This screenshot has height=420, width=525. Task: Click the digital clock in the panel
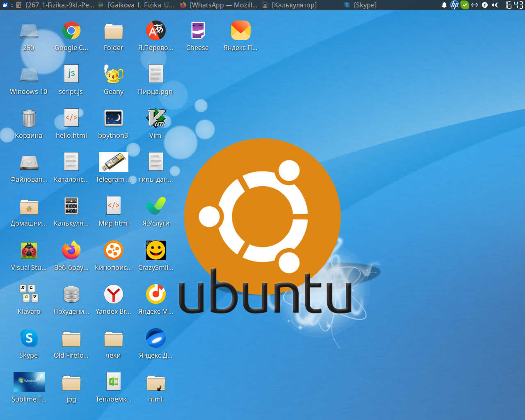pos(514,5)
